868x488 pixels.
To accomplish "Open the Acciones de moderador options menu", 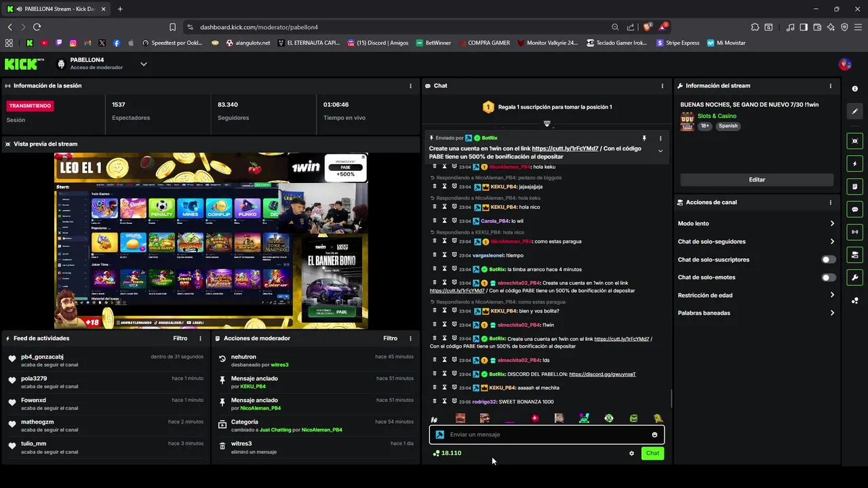I will click(410, 338).
